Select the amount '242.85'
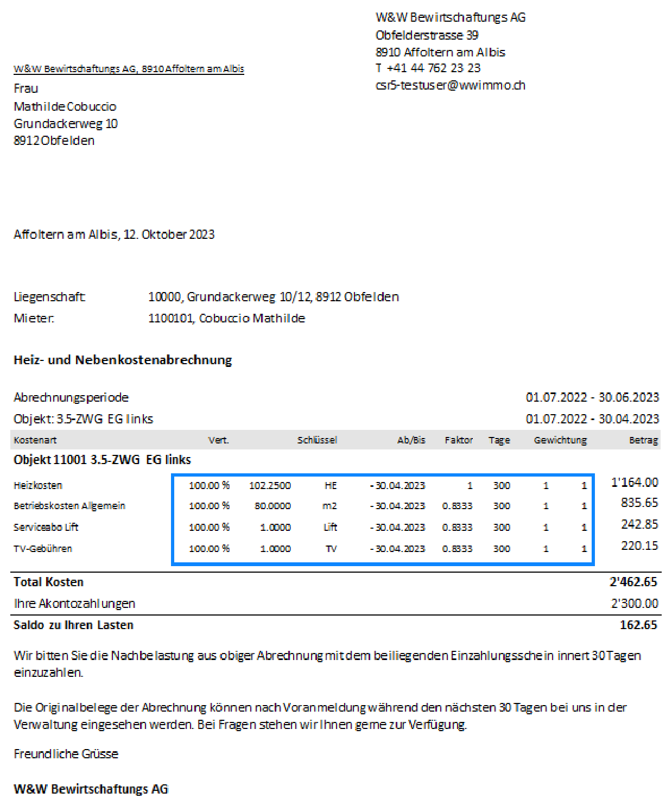The height and width of the screenshot is (799, 672). point(639,524)
